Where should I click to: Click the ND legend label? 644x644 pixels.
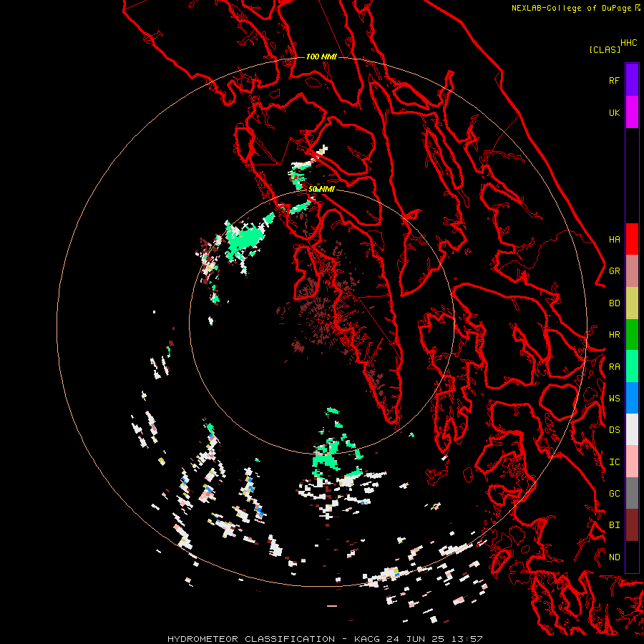[614, 557]
